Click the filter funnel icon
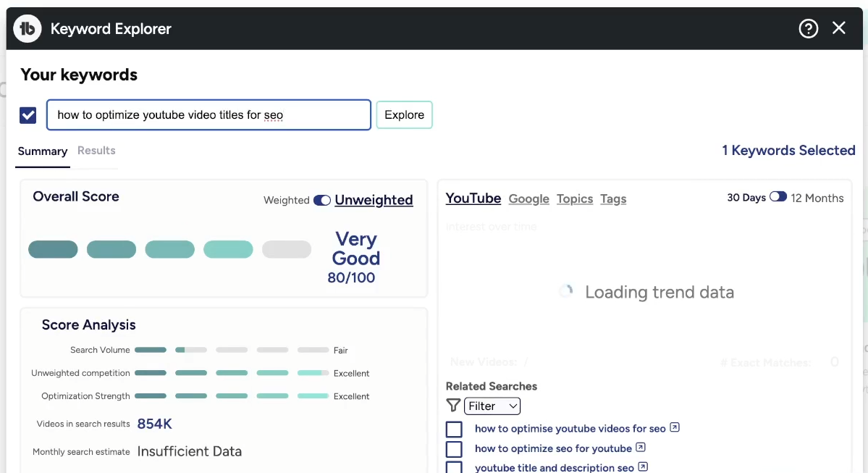 [x=452, y=406]
